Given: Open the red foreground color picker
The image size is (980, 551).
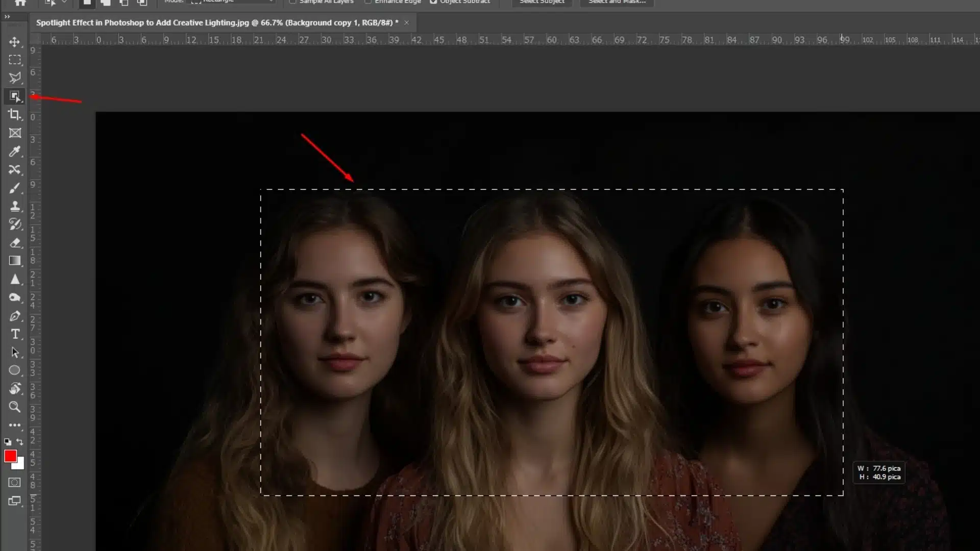Looking at the screenshot, I should tap(10, 456).
